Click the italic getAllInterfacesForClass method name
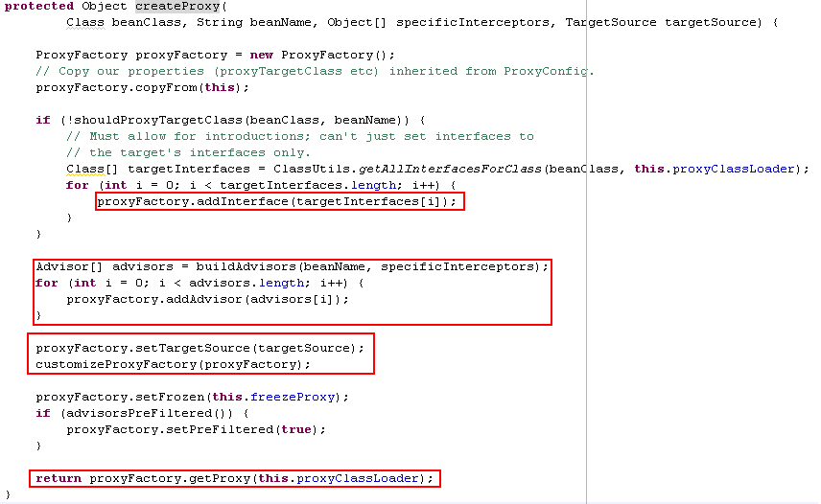This screenshot has height=504, width=821. coord(450,169)
